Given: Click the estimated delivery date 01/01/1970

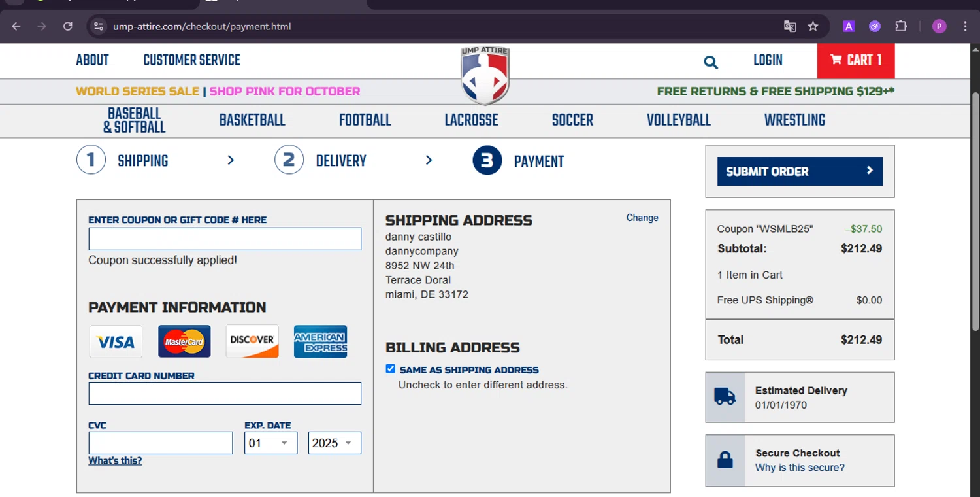Looking at the screenshot, I should click(781, 405).
